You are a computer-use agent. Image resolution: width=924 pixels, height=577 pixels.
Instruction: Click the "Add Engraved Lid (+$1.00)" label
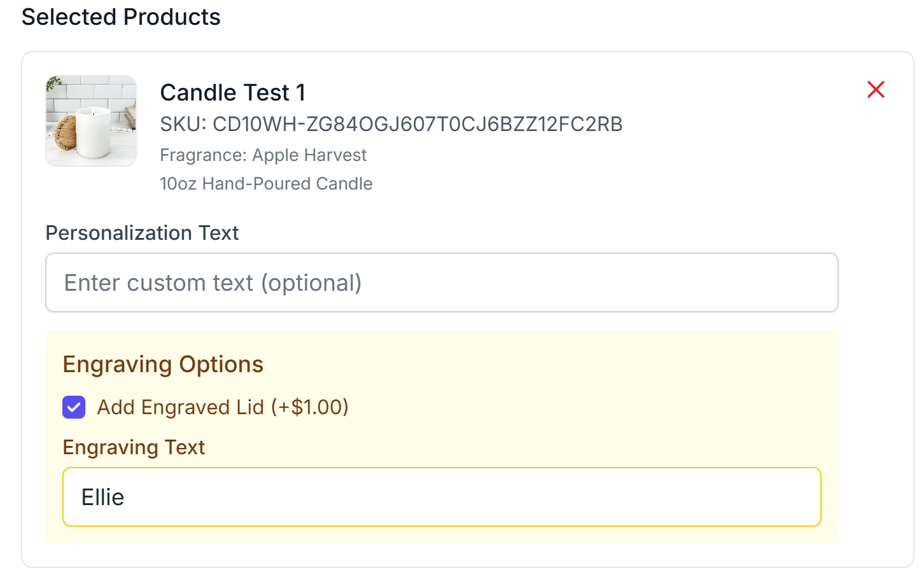[x=223, y=407]
